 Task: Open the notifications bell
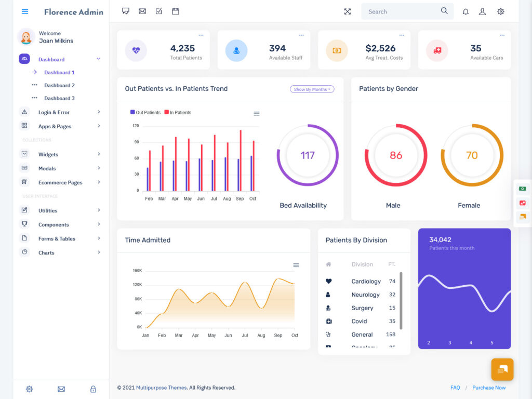coord(466,11)
